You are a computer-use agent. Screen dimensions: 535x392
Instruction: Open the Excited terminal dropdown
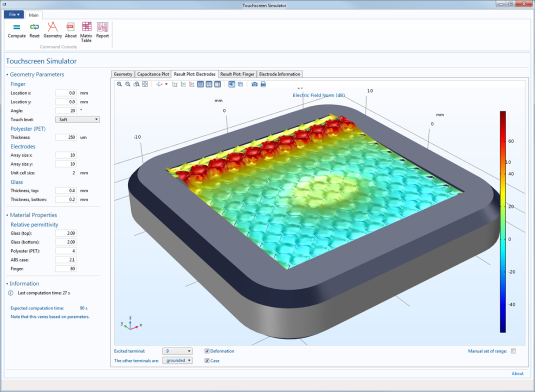click(177, 351)
